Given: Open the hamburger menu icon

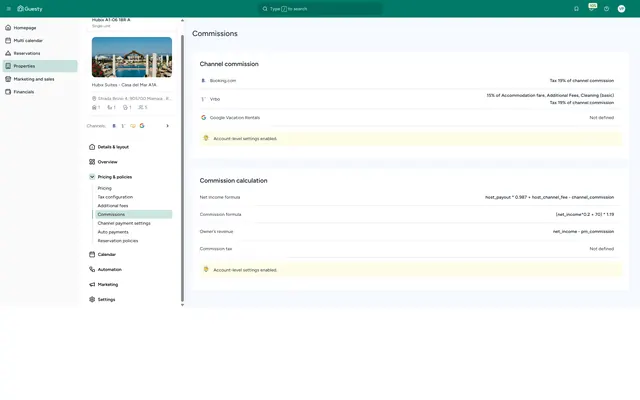Looking at the screenshot, I should click(x=9, y=9).
